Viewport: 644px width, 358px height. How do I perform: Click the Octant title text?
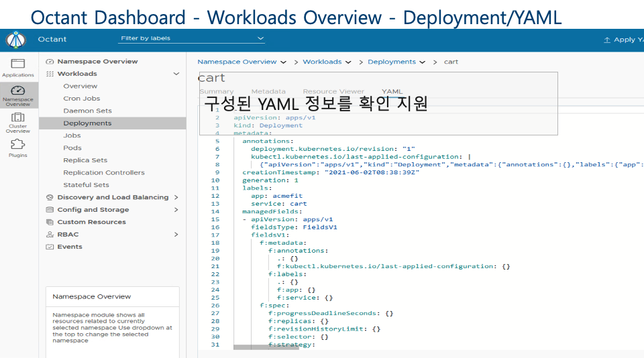tap(52, 40)
